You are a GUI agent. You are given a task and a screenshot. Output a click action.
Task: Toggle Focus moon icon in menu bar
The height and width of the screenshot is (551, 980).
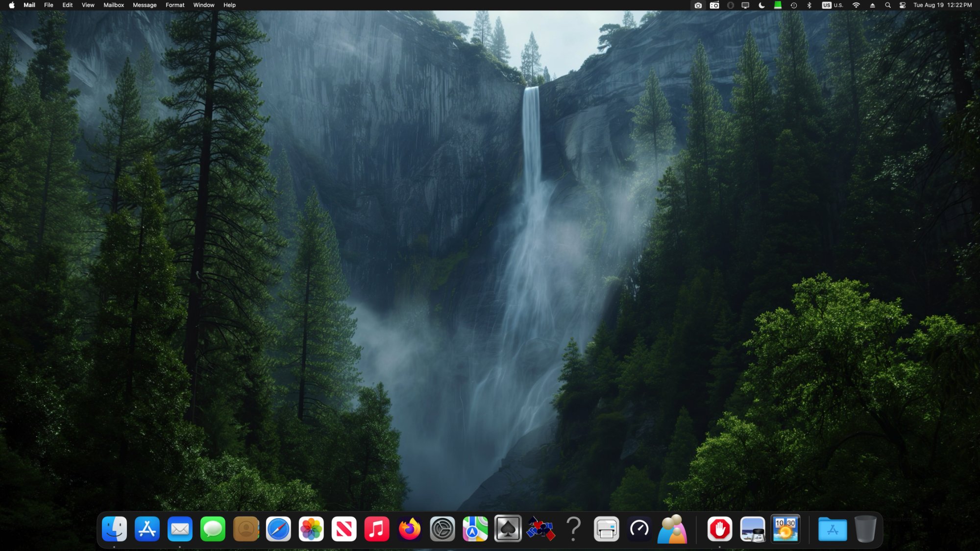pyautogui.click(x=761, y=5)
